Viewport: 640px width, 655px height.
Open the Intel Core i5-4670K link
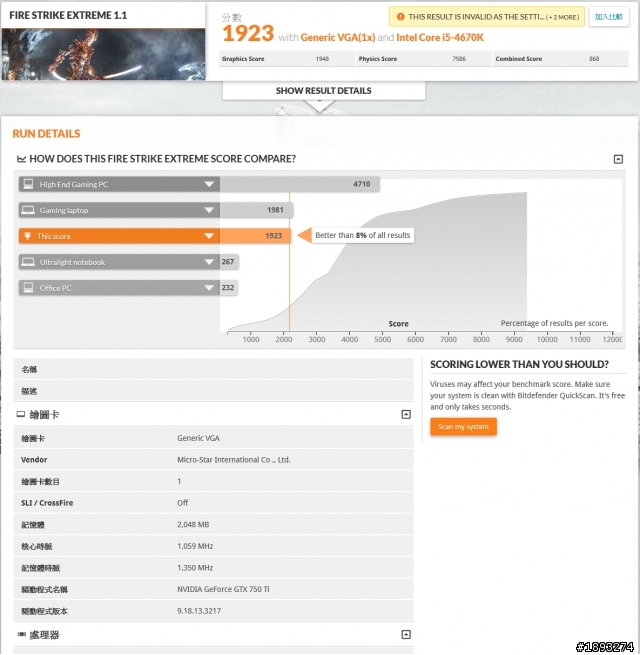440,38
